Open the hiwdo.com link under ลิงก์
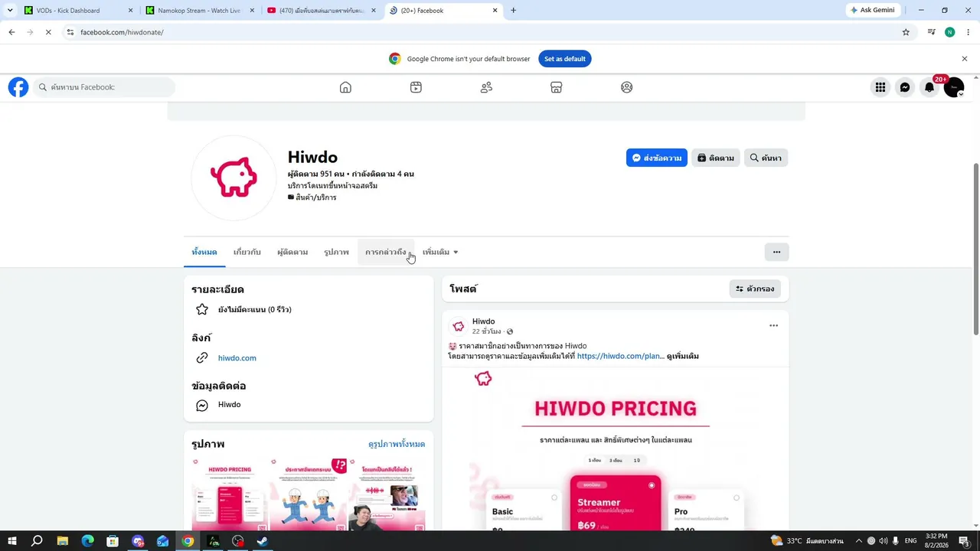 point(237,357)
